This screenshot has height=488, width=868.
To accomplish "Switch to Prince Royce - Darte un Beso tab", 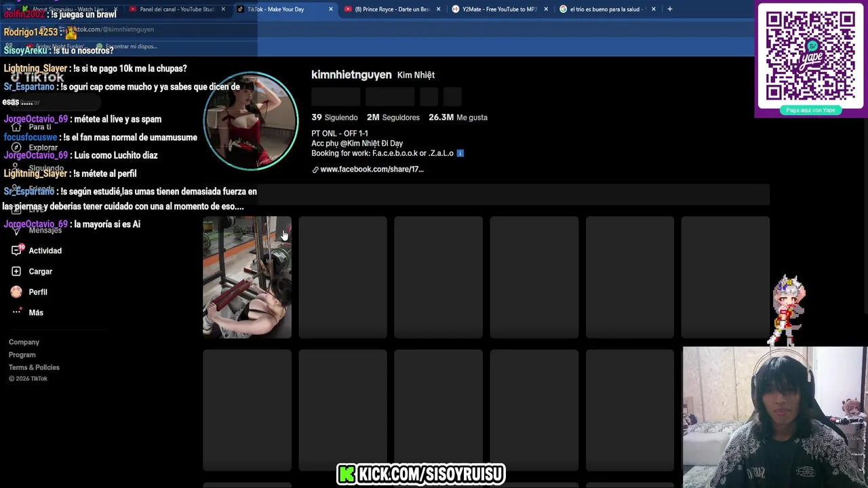I will tap(392, 9).
